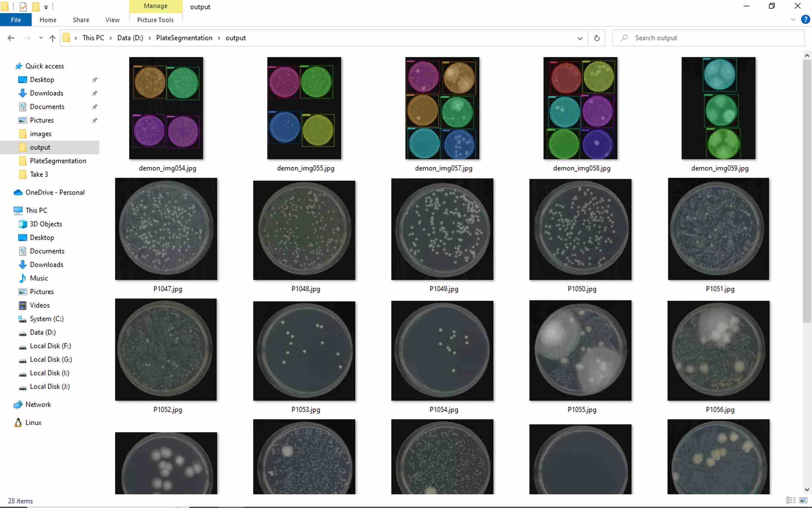Open the Recent locations dropdown arrow
The height and width of the screenshot is (508, 812).
point(41,38)
